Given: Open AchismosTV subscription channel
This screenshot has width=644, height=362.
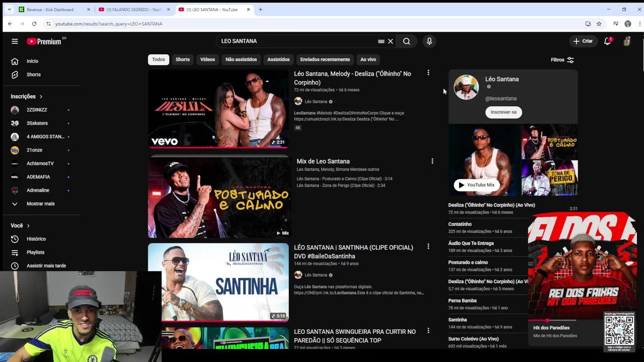Looking at the screenshot, I should [40, 163].
